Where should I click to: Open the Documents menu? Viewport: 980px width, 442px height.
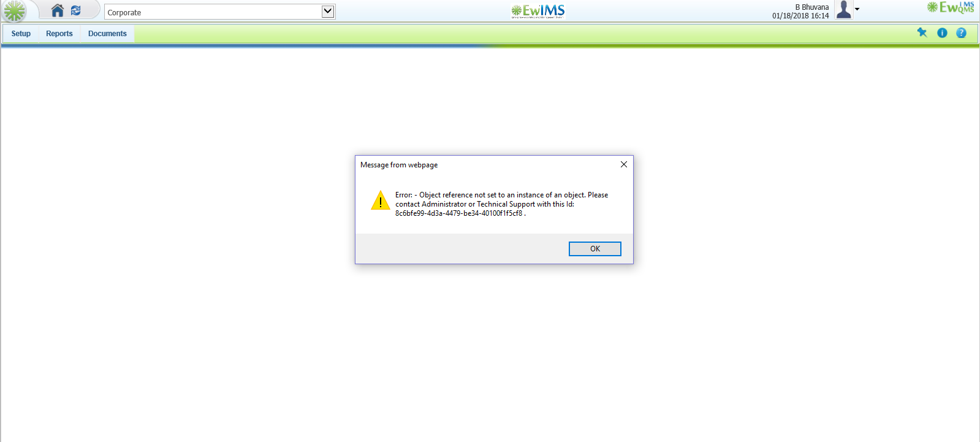pyautogui.click(x=107, y=34)
